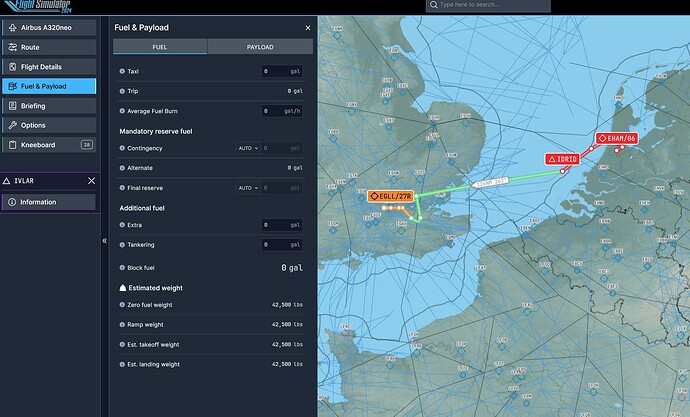This screenshot has width=690, height=417.
Task: Click the Trip 0 gal value
Action: point(295,91)
